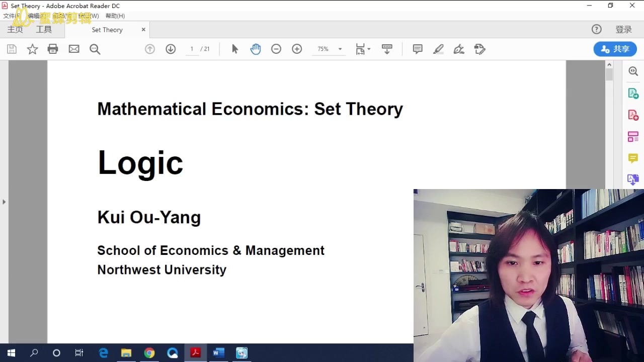Click the Save file icon

(x=12, y=49)
